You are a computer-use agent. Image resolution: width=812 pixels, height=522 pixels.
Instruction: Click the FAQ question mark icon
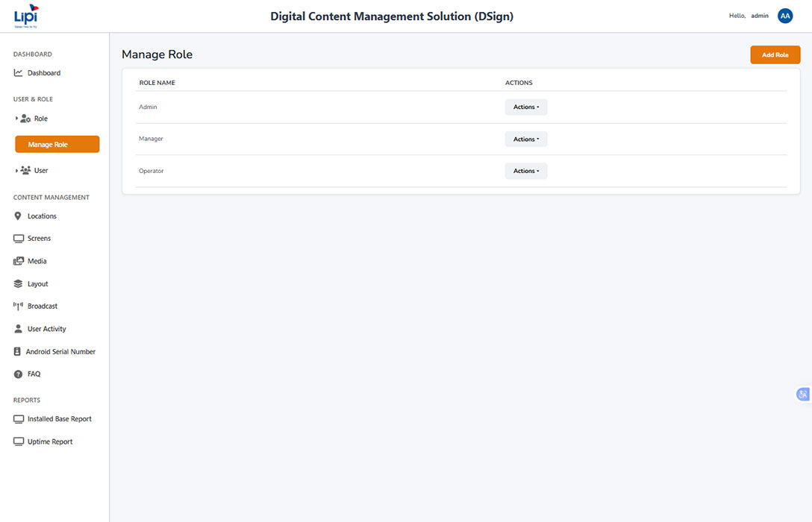coord(18,374)
